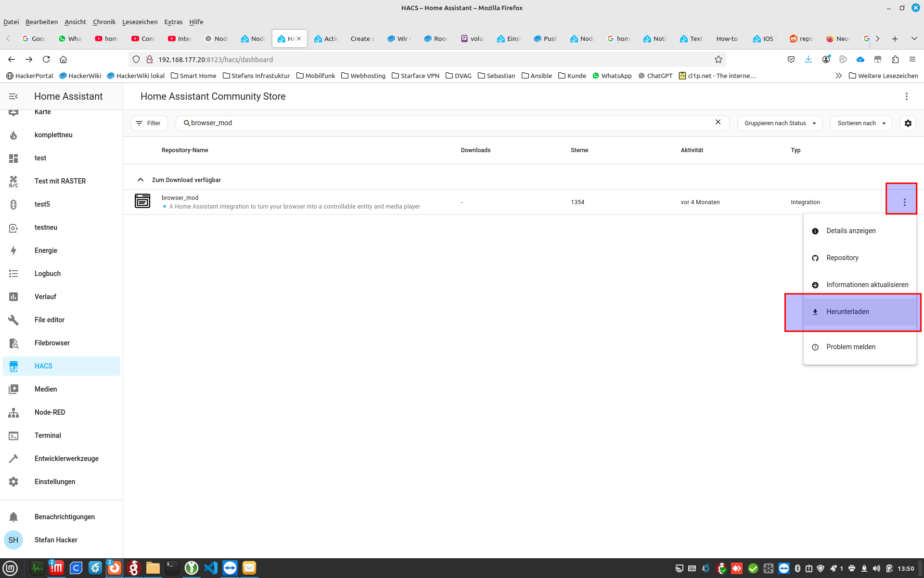Click the Benachrichtigungen bell icon
The height and width of the screenshot is (578, 924).
point(13,517)
